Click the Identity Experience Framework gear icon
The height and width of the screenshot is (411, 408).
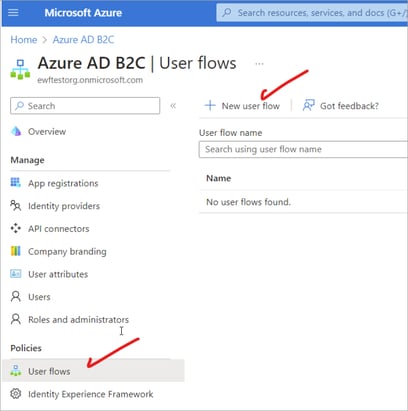16,394
